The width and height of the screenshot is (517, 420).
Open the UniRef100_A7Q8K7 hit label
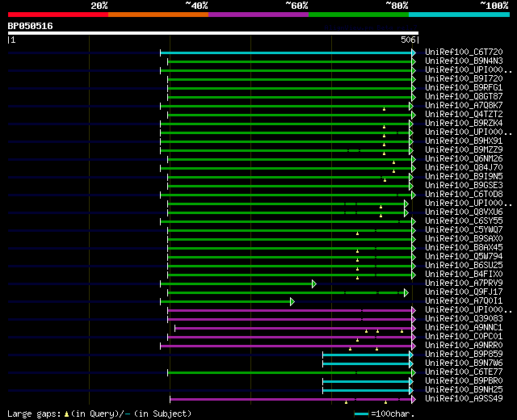click(x=464, y=106)
